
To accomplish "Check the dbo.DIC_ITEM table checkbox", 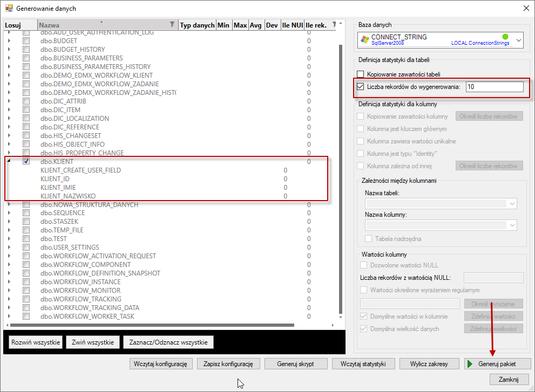I will tap(26, 110).
